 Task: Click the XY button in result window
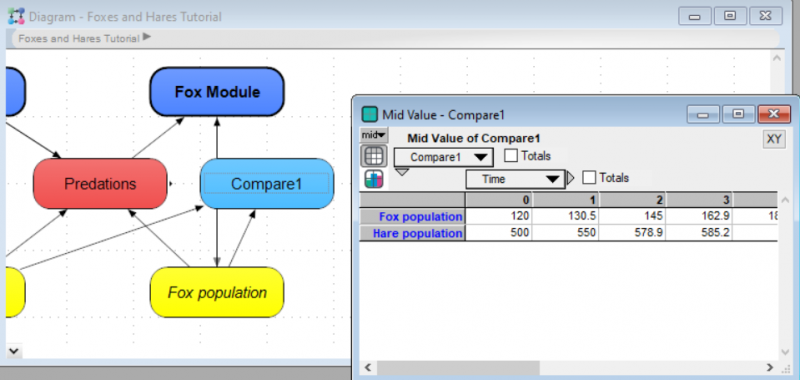[774, 139]
